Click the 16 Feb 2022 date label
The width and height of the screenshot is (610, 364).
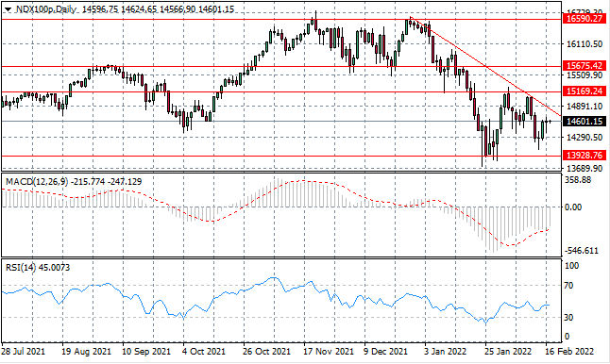[x=569, y=351]
